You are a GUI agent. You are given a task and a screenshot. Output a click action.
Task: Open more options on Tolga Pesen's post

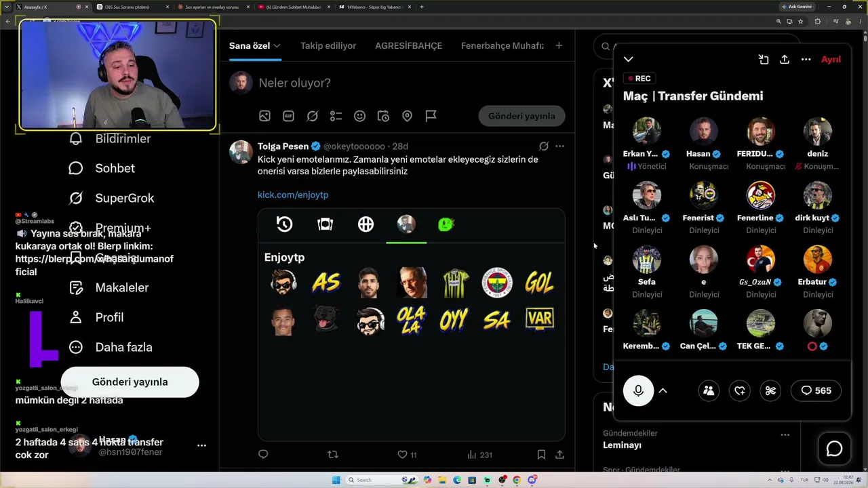[x=559, y=146]
